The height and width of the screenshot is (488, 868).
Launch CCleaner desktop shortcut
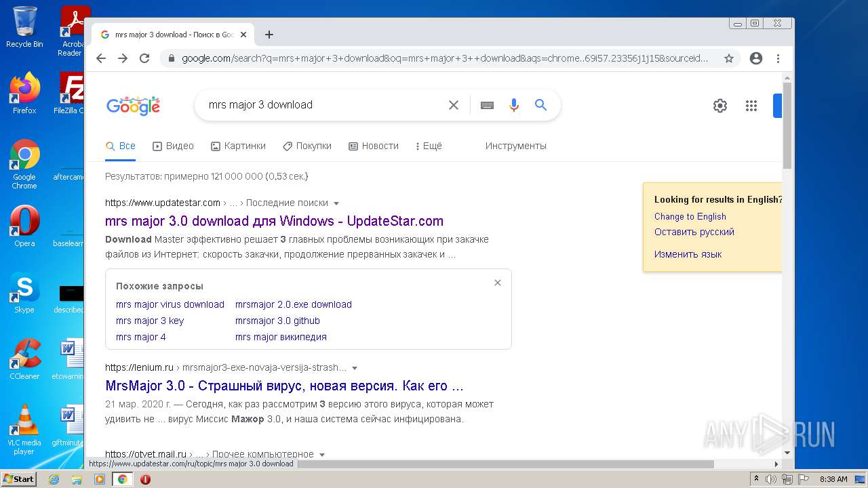click(x=24, y=359)
